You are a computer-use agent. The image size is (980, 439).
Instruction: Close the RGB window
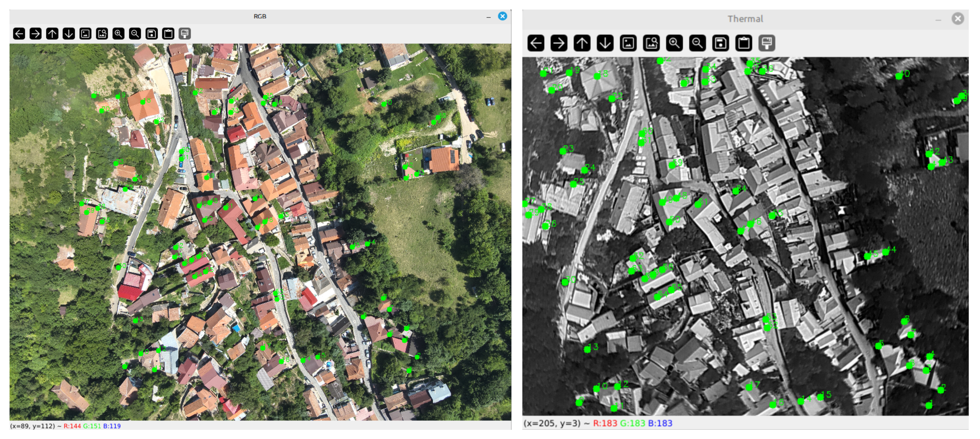pyautogui.click(x=503, y=16)
